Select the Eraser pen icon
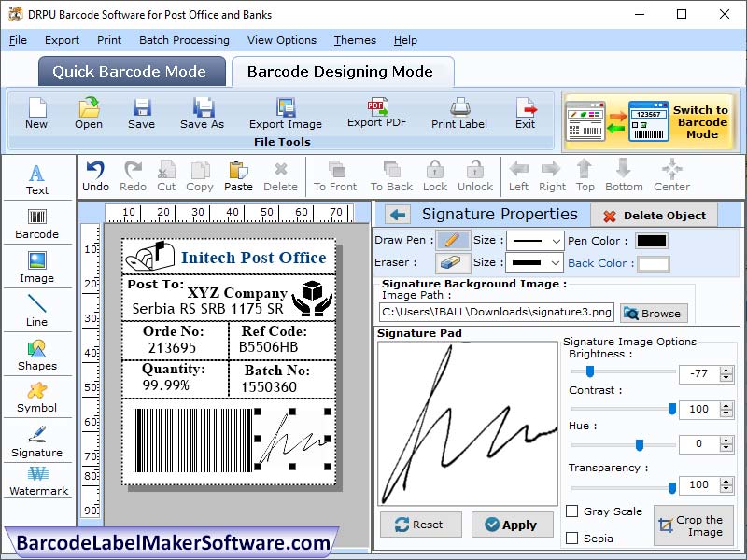The height and width of the screenshot is (560, 747). pyautogui.click(x=451, y=263)
